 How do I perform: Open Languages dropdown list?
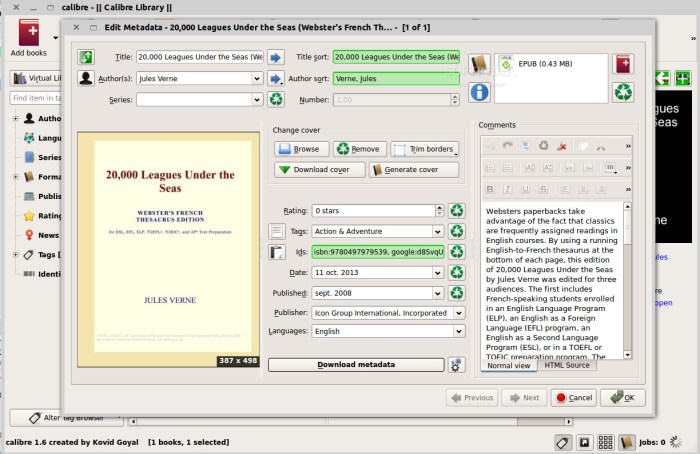pos(459,331)
